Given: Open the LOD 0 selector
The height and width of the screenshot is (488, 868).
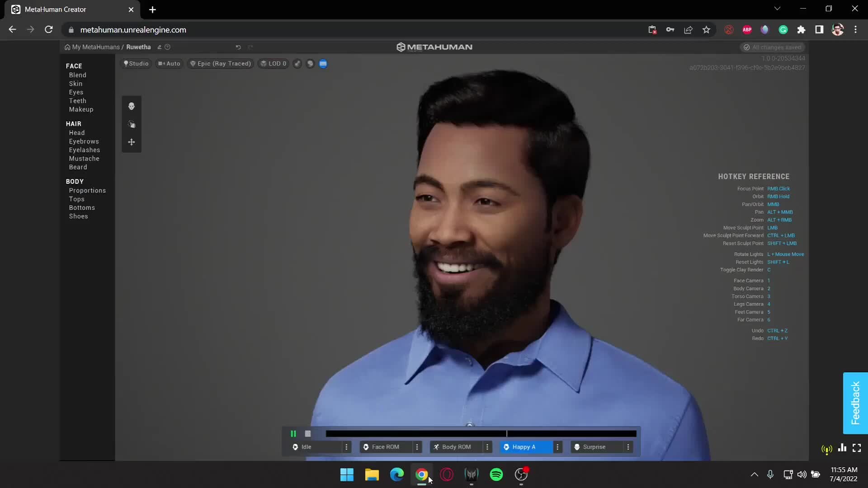Looking at the screenshot, I should [x=274, y=64].
